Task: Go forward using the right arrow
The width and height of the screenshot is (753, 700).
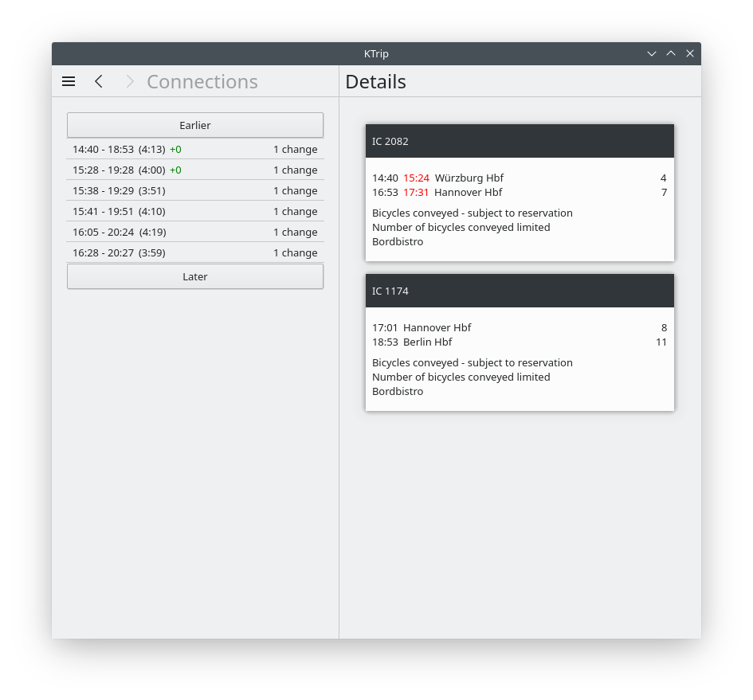Action: (129, 81)
